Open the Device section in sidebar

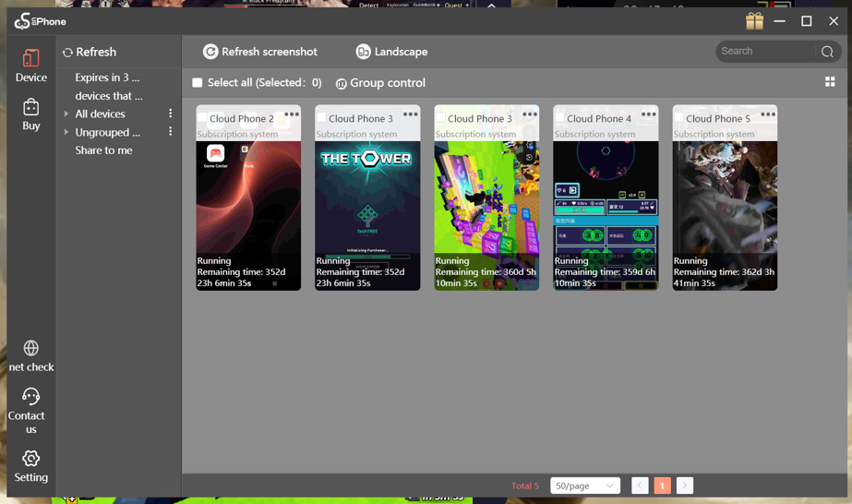(31, 66)
